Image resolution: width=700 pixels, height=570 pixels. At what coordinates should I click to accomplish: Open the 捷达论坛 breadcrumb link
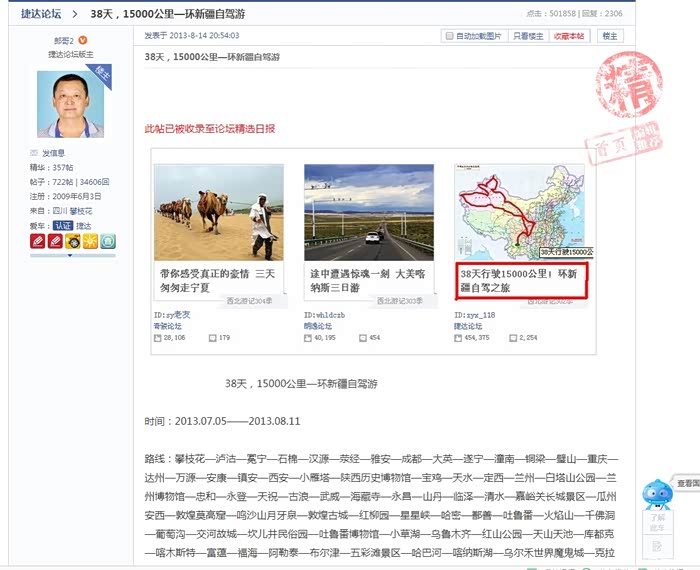pos(41,14)
